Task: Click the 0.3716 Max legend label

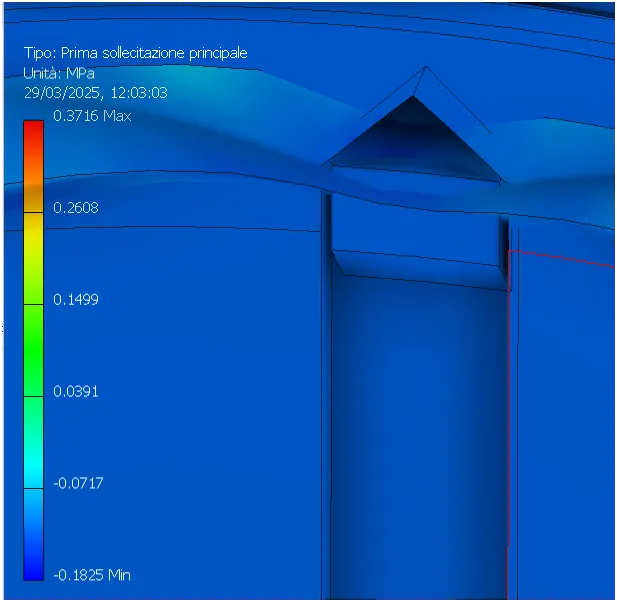Action: pos(92,116)
